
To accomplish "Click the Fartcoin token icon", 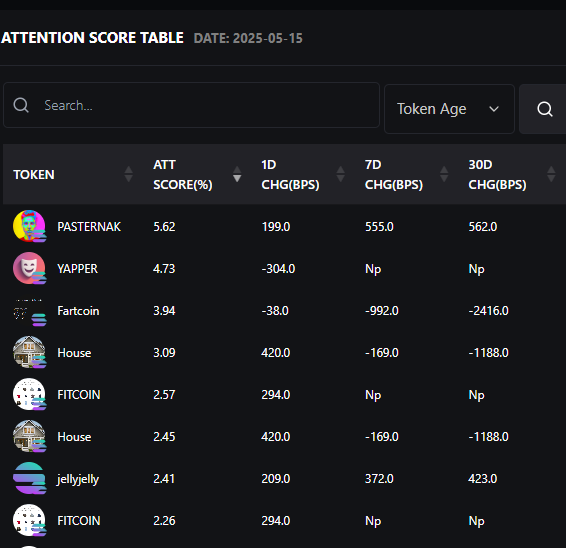I will point(29,310).
